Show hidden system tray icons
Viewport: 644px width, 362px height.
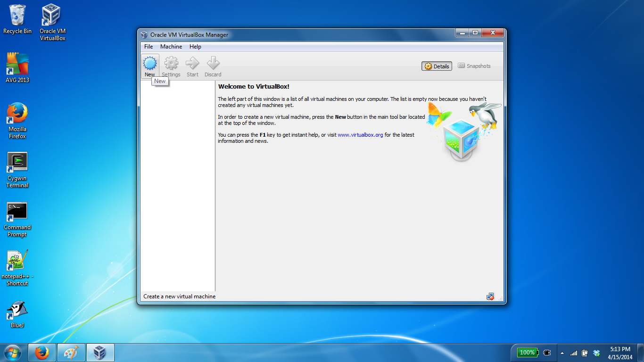click(562, 353)
